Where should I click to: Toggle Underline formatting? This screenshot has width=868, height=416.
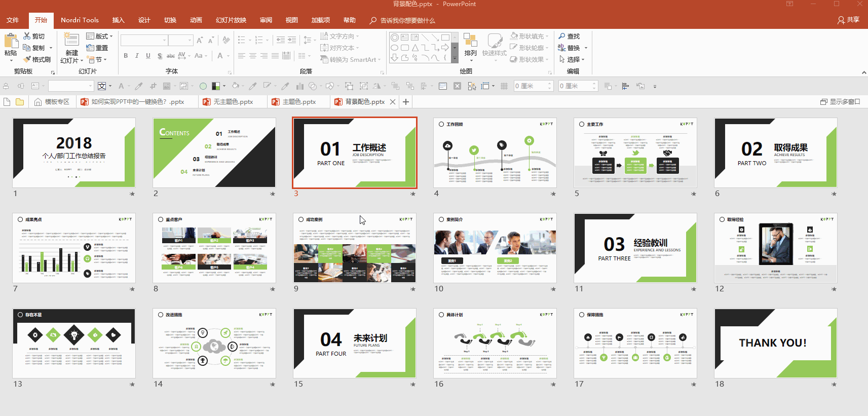(x=148, y=56)
